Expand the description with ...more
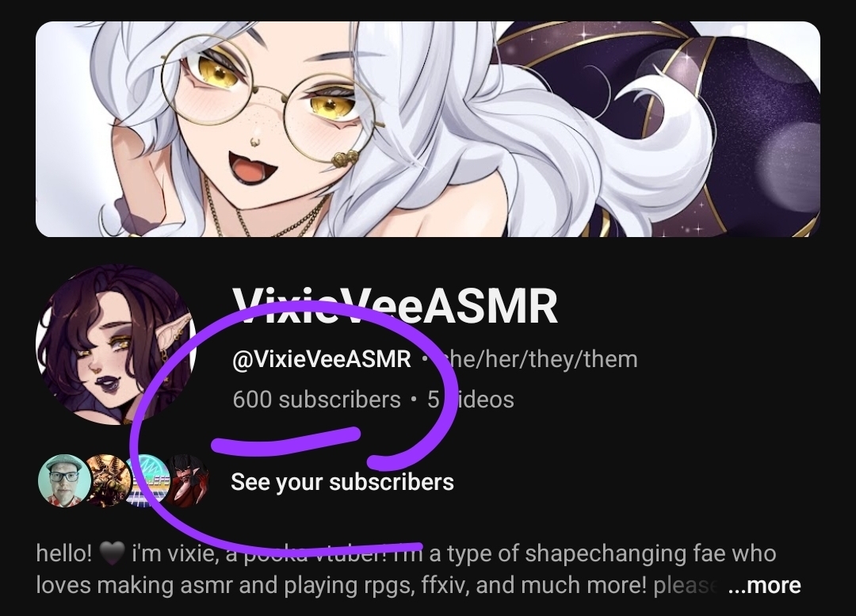 click(x=764, y=585)
